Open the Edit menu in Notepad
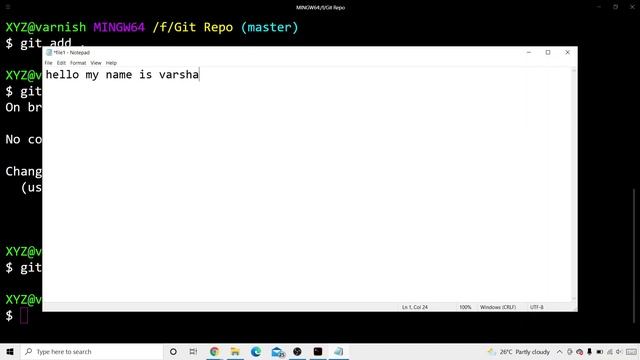Viewport: 640px width, 360px height. [x=61, y=63]
